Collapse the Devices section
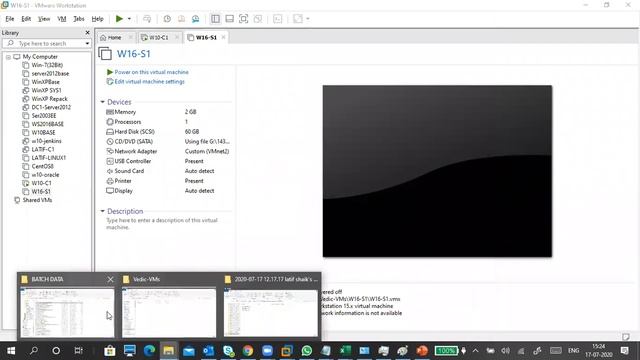The image size is (640, 360). coord(102,102)
